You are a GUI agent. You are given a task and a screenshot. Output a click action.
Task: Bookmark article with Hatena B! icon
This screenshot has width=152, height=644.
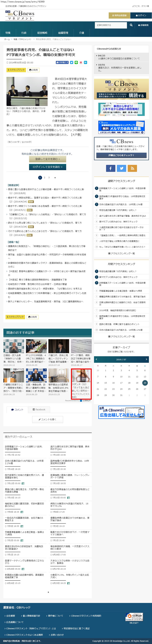click(85, 62)
